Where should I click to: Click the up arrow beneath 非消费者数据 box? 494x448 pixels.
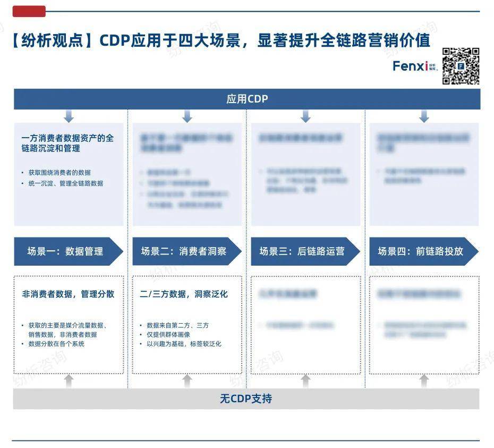[69, 381]
